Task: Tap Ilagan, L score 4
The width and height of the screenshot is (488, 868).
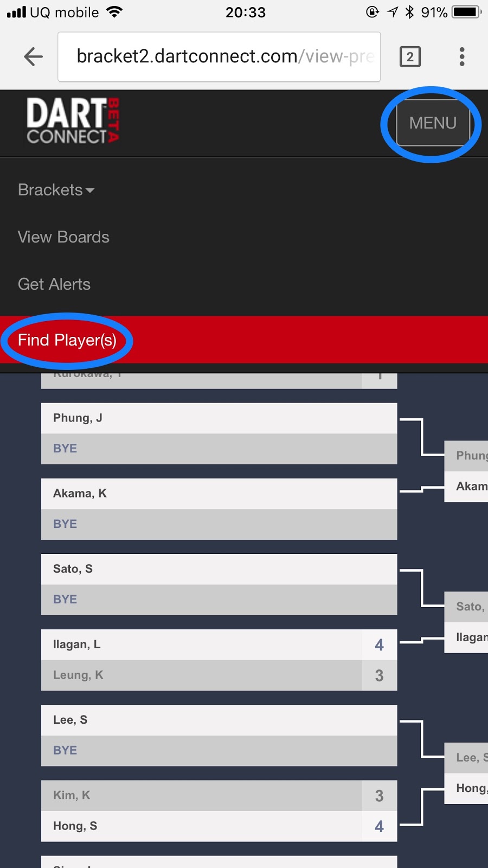Action: [380, 645]
